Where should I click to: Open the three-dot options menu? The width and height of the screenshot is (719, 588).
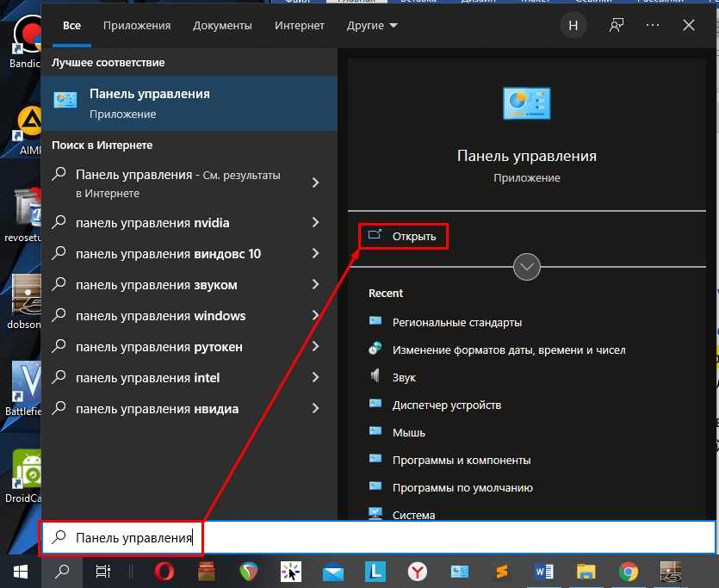coord(652,26)
